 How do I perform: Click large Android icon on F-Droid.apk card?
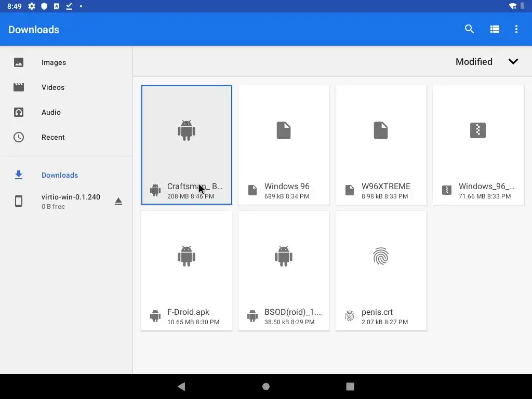coord(187,256)
